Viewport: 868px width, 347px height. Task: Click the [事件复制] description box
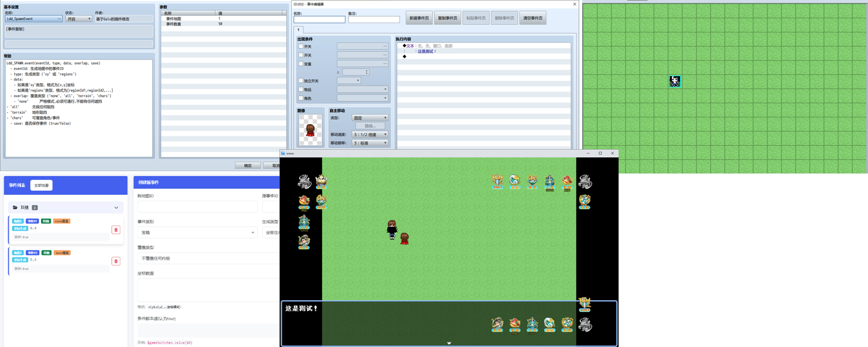pos(79,31)
